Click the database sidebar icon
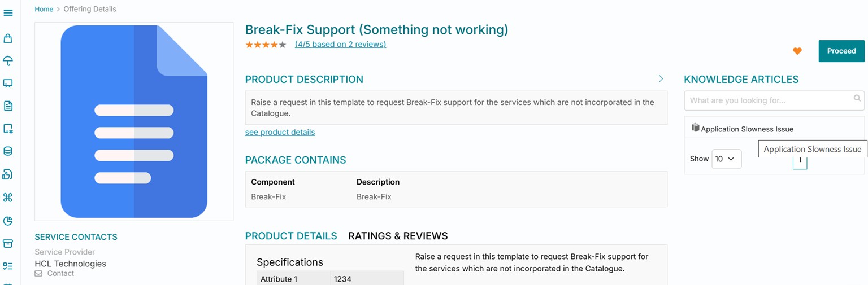Image resolution: width=868 pixels, height=285 pixels. (x=8, y=151)
